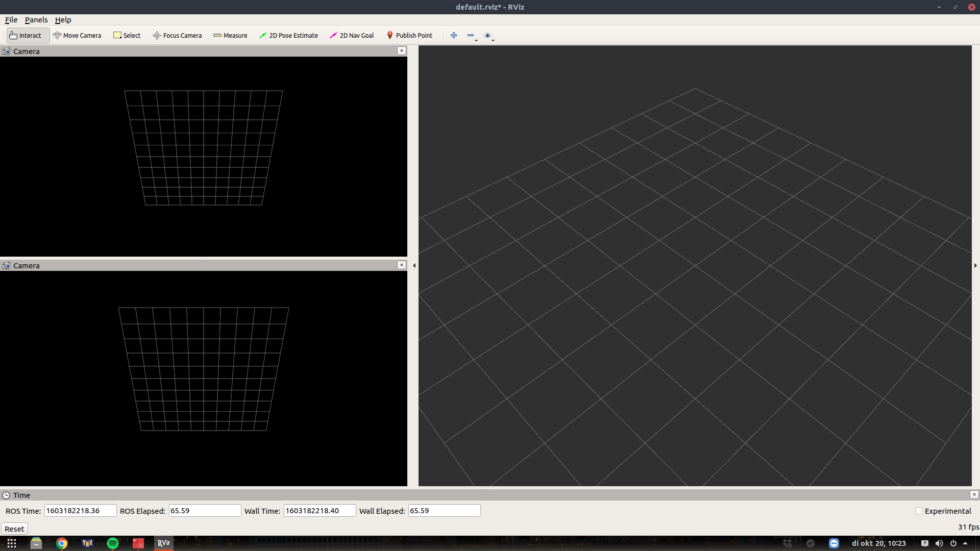Choose the 2D Pose Estimate tool
The width and height of the screenshot is (980, 551).
(x=288, y=35)
